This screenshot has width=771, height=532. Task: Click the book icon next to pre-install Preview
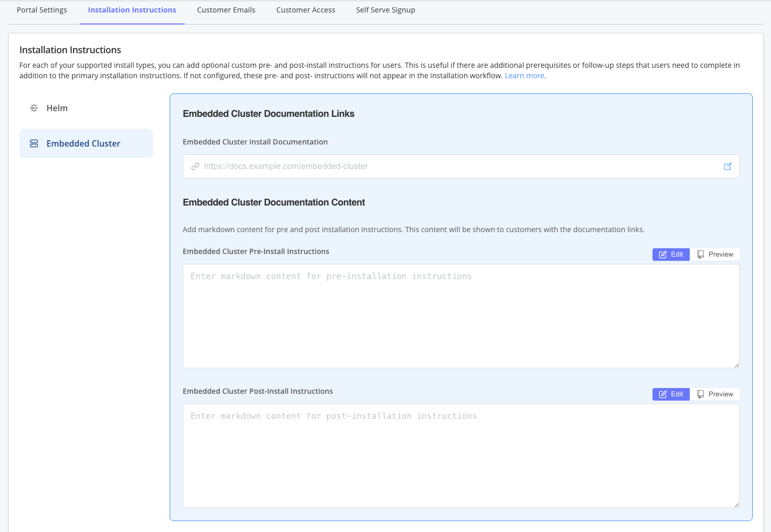tap(701, 254)
